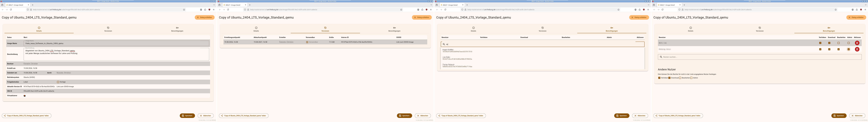Uncheck Download for the second listed user
868x122 pixels.
(x=829, y=49)
